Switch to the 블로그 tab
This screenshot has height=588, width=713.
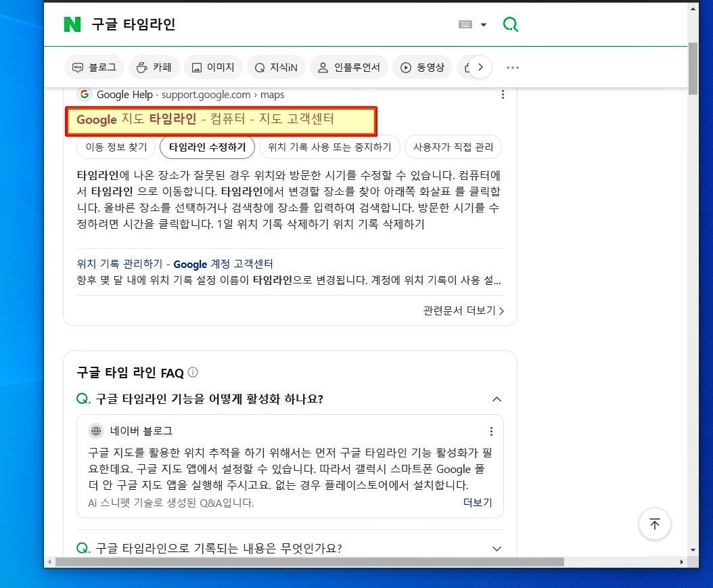(x=95, y=67)
